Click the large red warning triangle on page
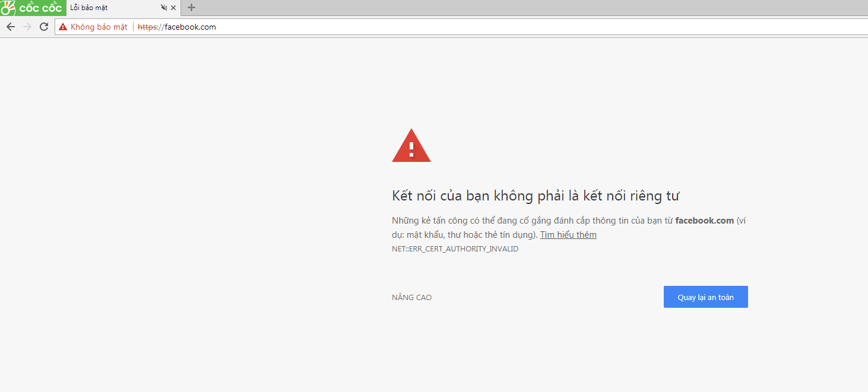 click(411, 146)
